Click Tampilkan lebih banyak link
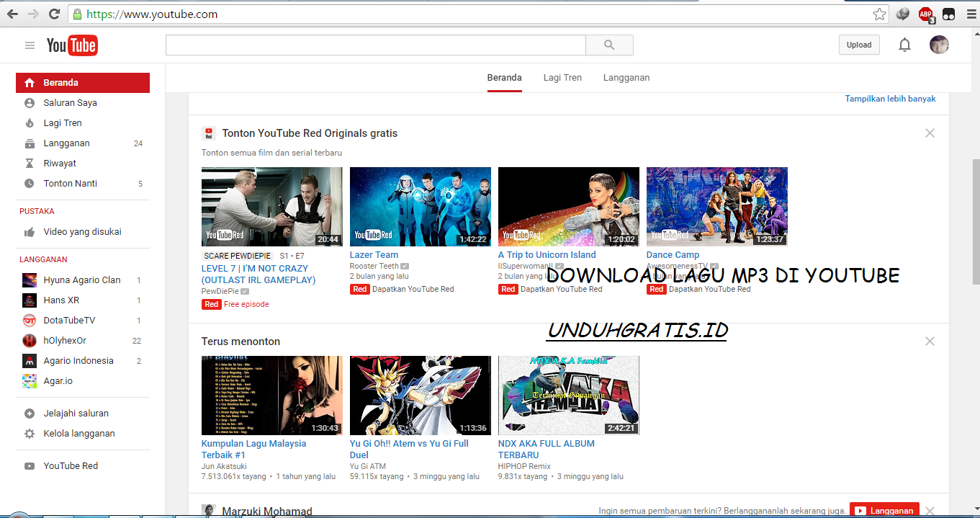Screen dimensions: 980x518 click(890, 99)
